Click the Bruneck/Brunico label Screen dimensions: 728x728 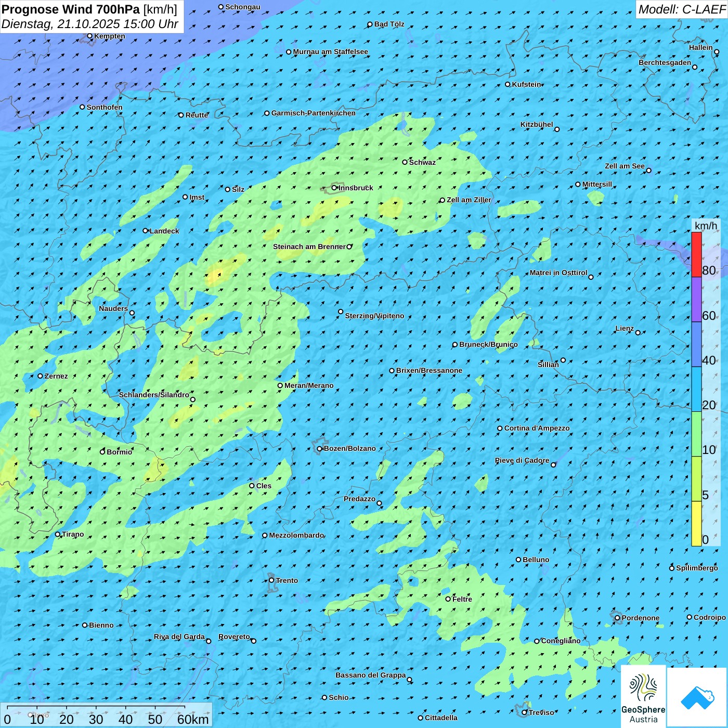point(488,344)
